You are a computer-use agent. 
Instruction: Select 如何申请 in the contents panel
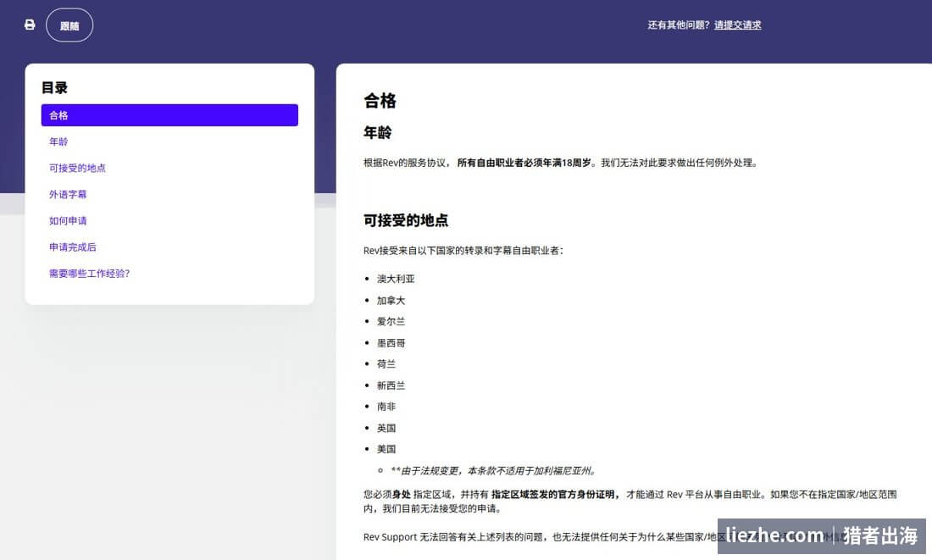(x=68, y=220)
